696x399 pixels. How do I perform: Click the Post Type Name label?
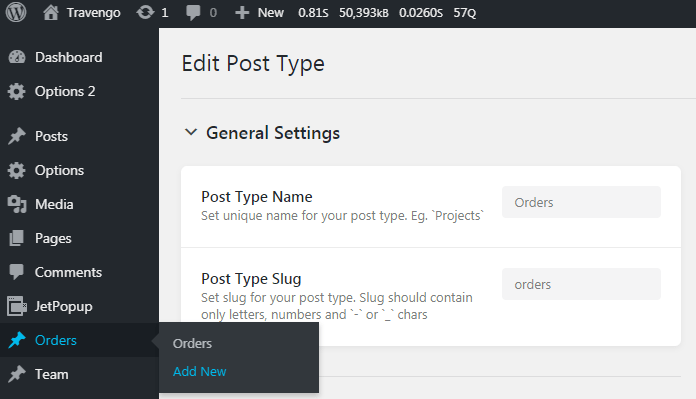click(x=257, y=197)
